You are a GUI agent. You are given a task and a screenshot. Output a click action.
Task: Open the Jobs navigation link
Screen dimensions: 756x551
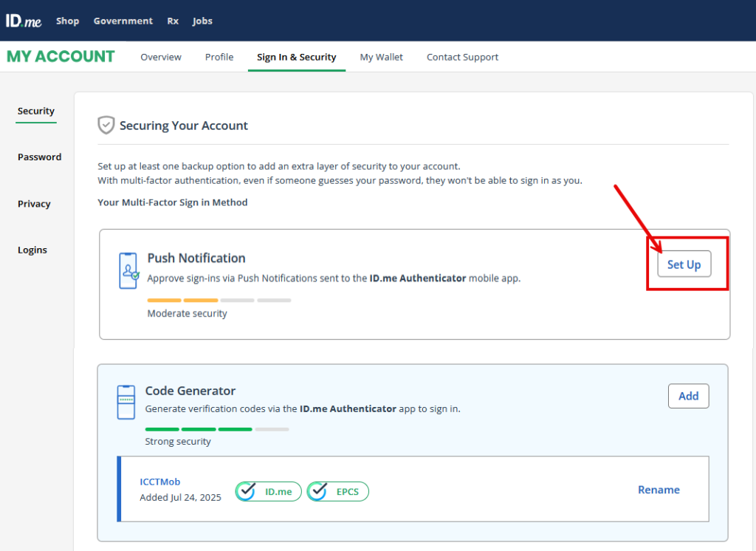click(202, 21)
